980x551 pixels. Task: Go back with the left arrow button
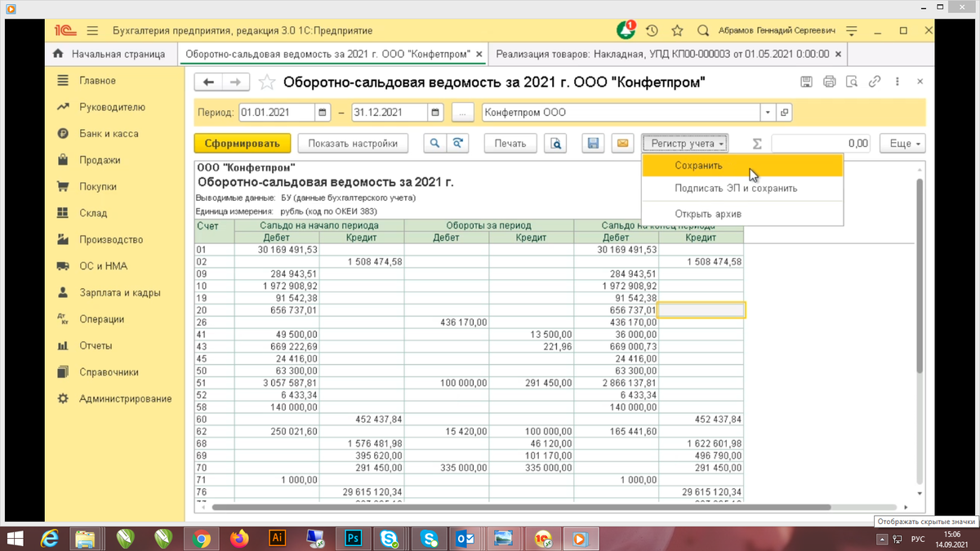208,82
